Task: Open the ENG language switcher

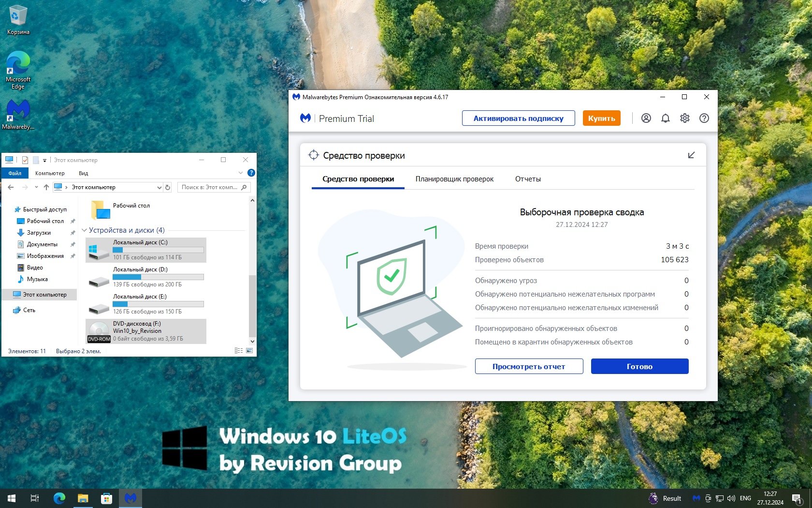Action: pyautogui.click(x=745, y=498)
